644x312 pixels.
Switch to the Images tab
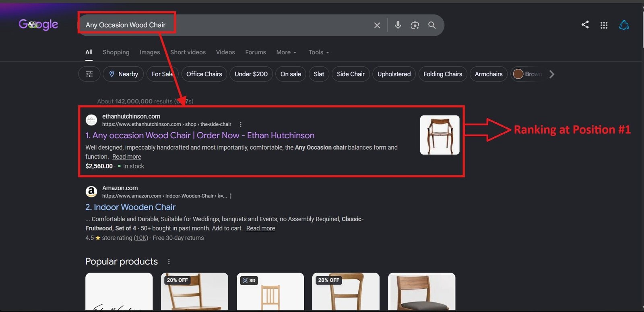(x=150, y=52)
